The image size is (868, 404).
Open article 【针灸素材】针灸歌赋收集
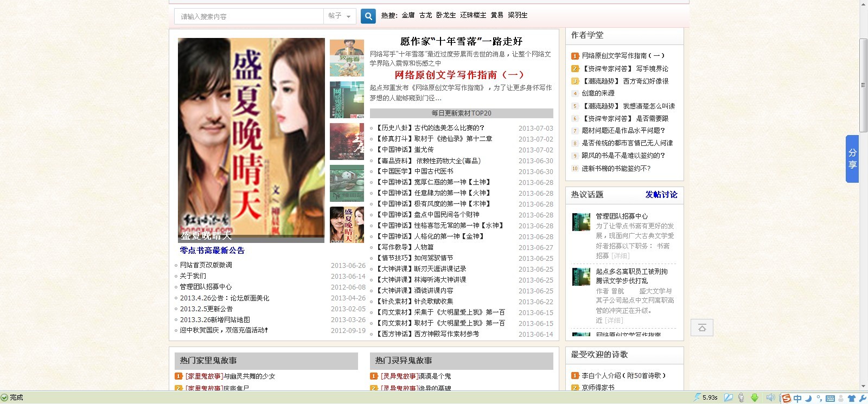point(414,302)
